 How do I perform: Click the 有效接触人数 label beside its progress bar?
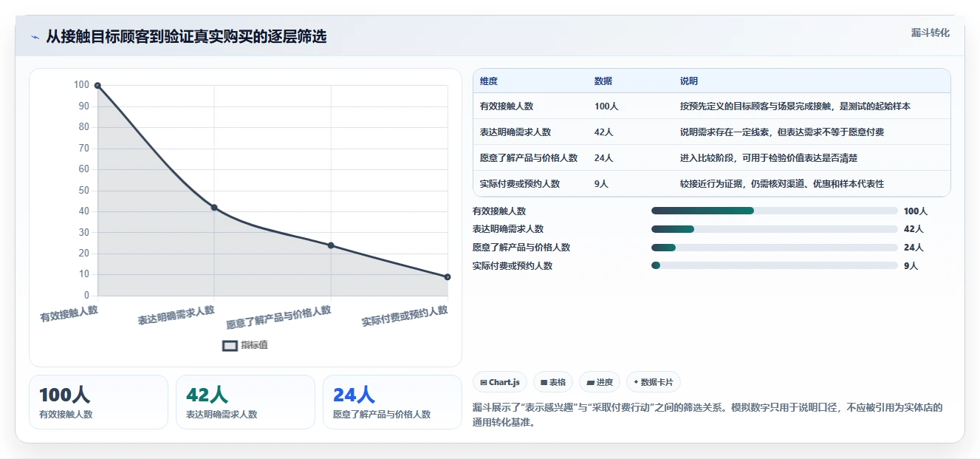tap(499, 211)
